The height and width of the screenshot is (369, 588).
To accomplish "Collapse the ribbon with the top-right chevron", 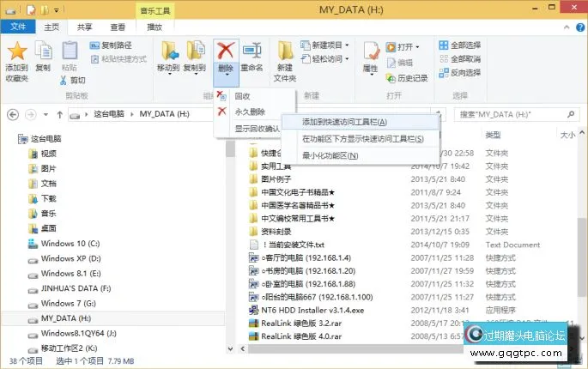I will pos(567,27).
